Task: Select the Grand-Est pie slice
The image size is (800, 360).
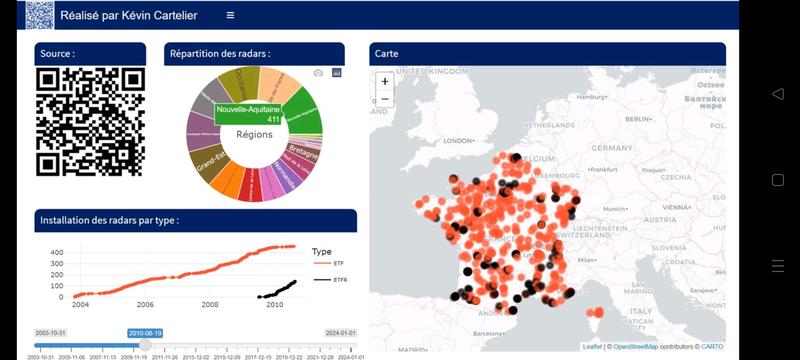Action: pyautogui.click(x=209, y=164)
